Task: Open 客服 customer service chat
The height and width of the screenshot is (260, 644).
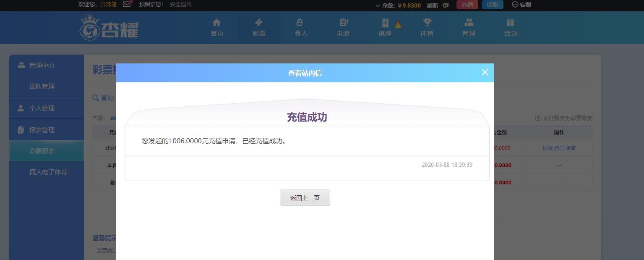Action: 522,5
